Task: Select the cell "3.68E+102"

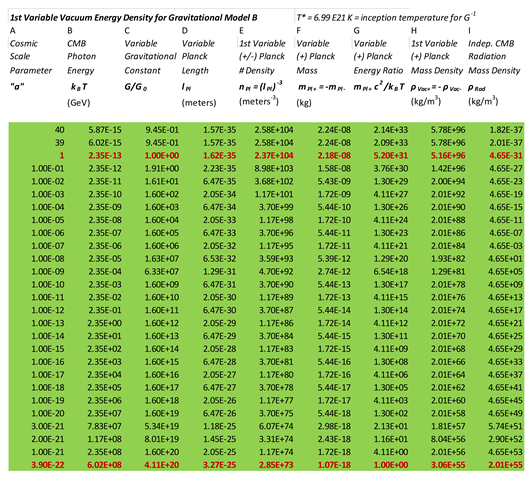Action: click(x=274, y=181)
